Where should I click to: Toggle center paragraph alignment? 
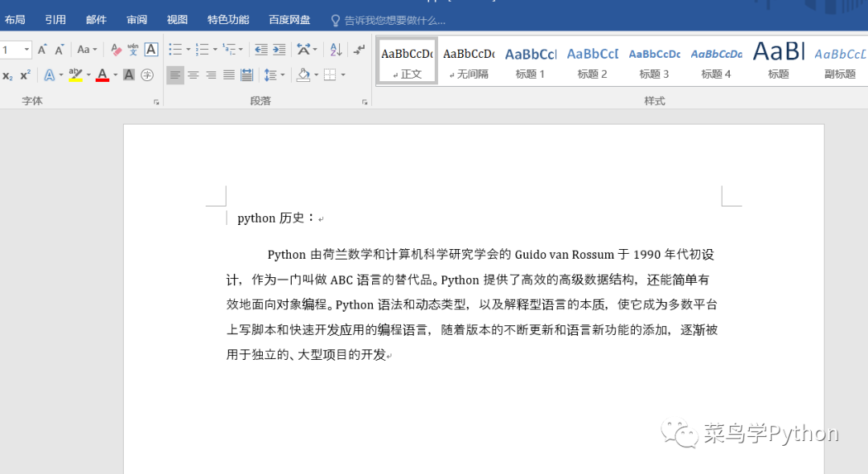[x=193, y=75]
